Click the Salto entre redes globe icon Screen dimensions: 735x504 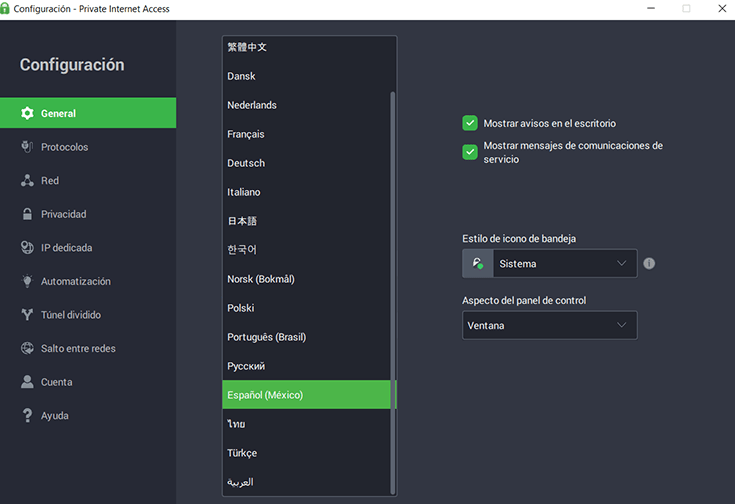(x=27, y=348)
